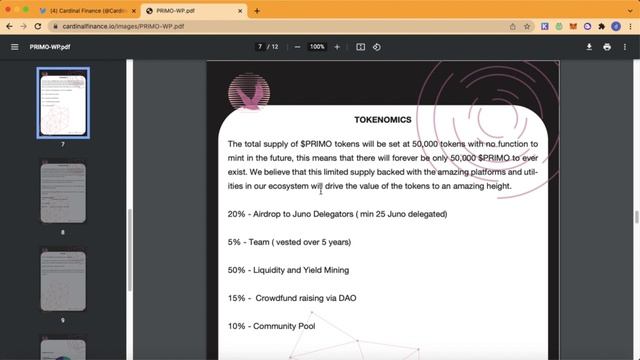Close the PRIMO-WP.pdf tab
640x360 pixels.
click(x=240, y=11)
